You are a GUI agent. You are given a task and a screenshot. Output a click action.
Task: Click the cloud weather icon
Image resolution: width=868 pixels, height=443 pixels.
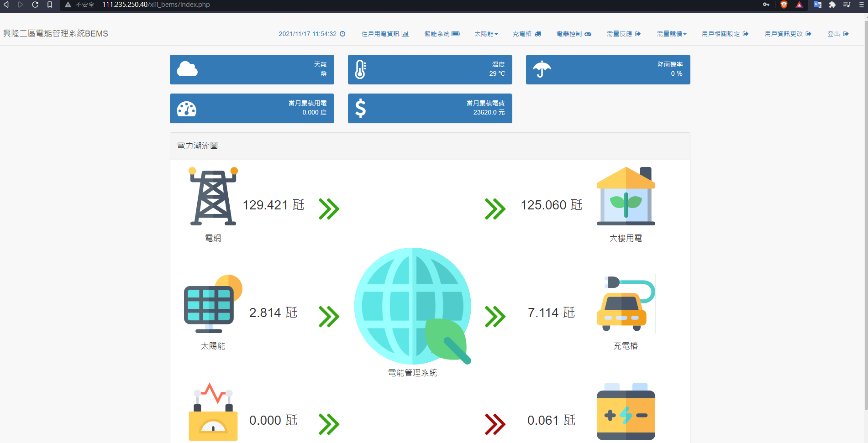click(x=187, y=69)
